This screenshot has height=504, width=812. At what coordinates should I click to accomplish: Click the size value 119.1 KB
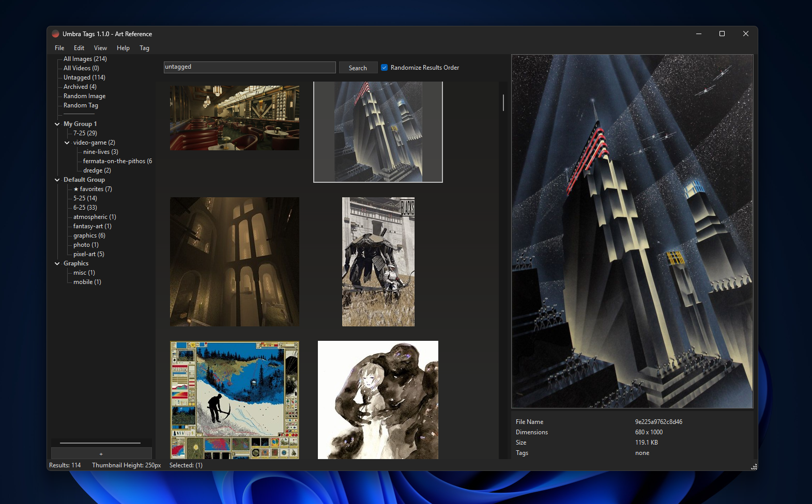tap(647, 443)
